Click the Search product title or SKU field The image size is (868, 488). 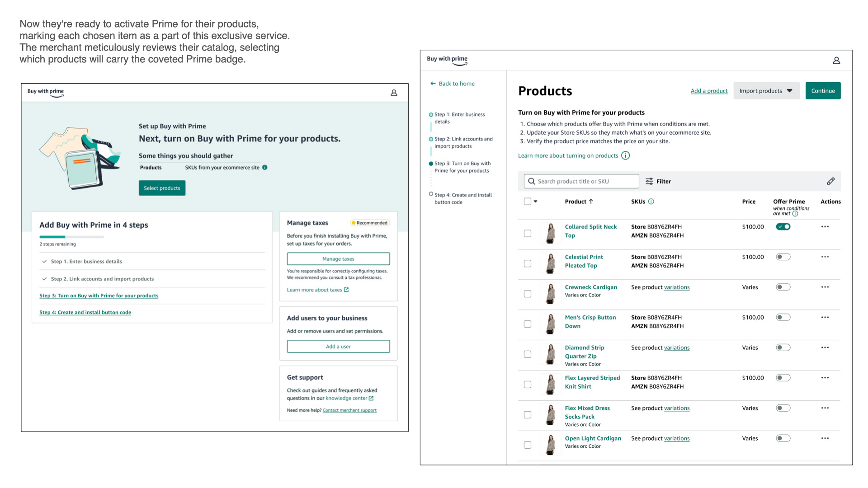click(x=581, y=181)
